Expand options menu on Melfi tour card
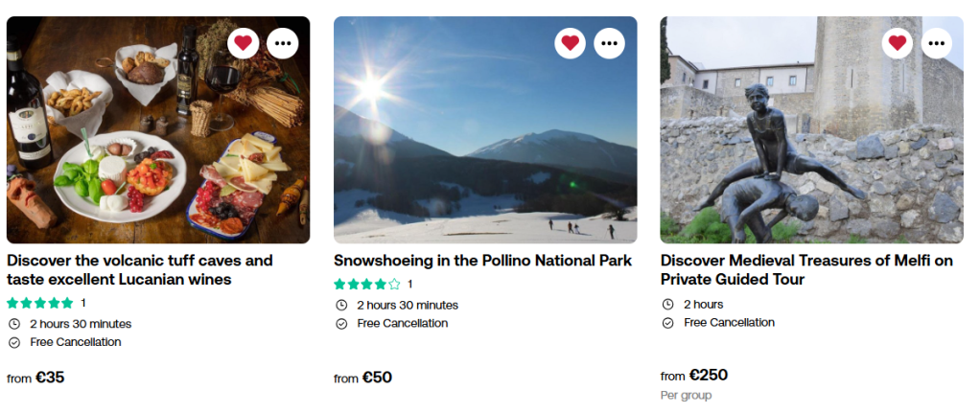The height and width of the screenshot is (413, 980). click(936, 42)
